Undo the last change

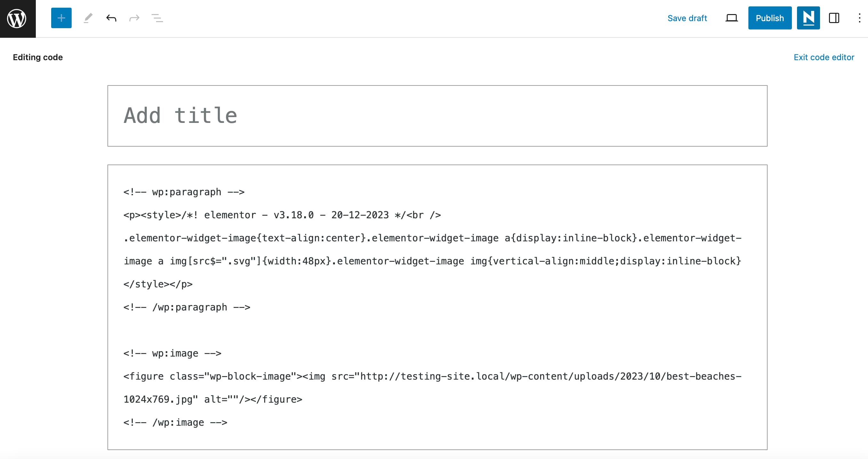(111, 18)
